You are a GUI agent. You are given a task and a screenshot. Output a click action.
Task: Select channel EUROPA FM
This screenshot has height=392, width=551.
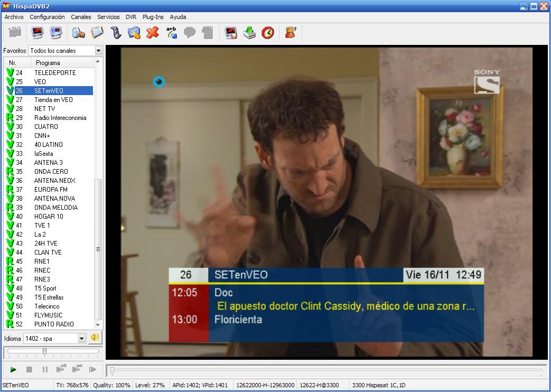click(50, 189)
